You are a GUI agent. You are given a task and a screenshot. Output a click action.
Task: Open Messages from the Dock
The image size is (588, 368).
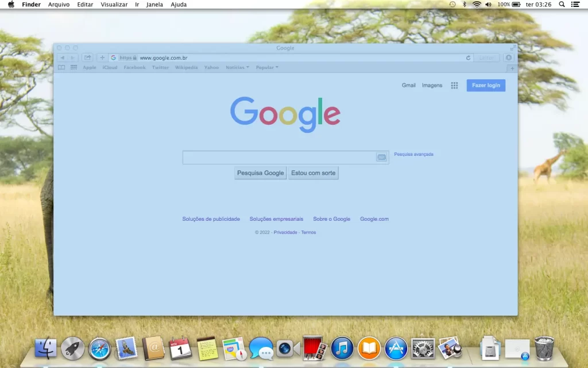tap(261, 348)
